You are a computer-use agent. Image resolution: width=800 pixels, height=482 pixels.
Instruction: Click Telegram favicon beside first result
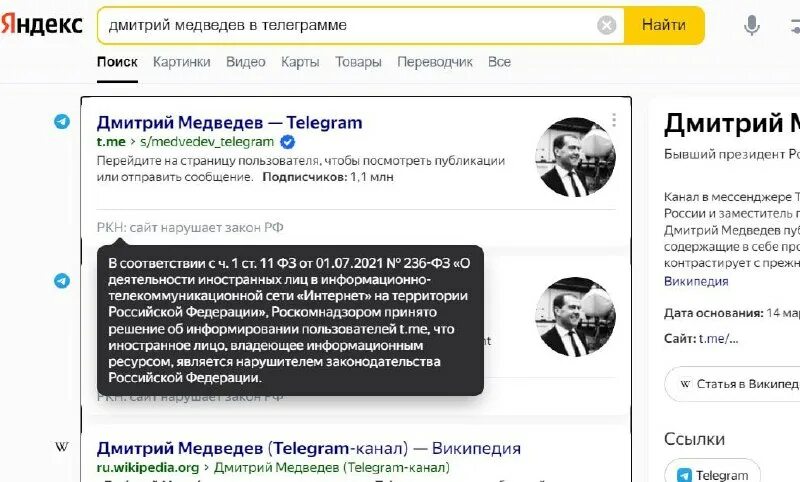click(62, 121)
